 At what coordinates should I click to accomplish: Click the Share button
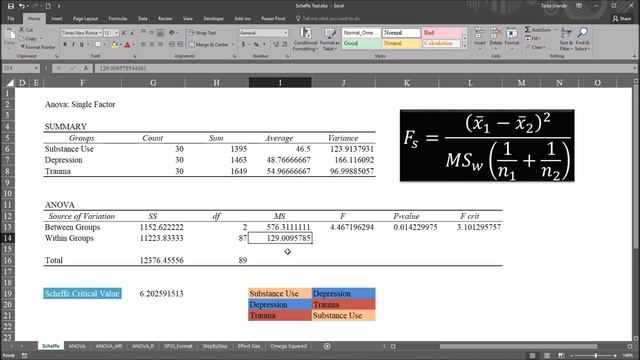click(x=622, y=18)
